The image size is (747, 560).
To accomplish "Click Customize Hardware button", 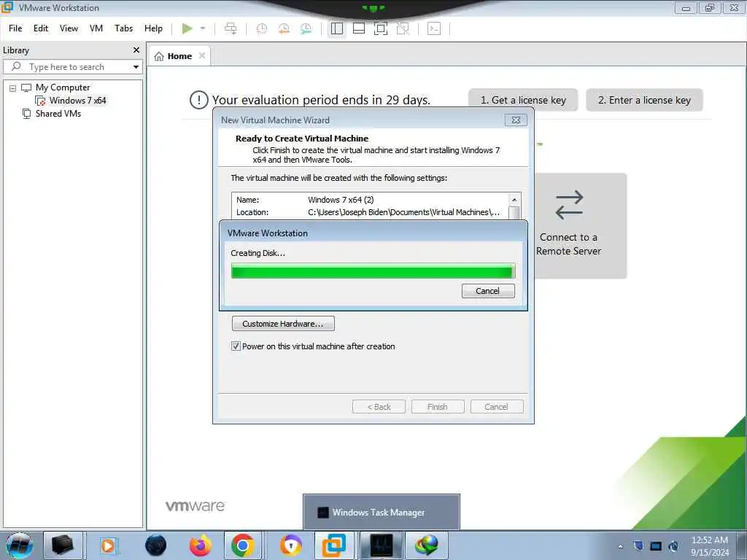I will (x=283, y=324).
